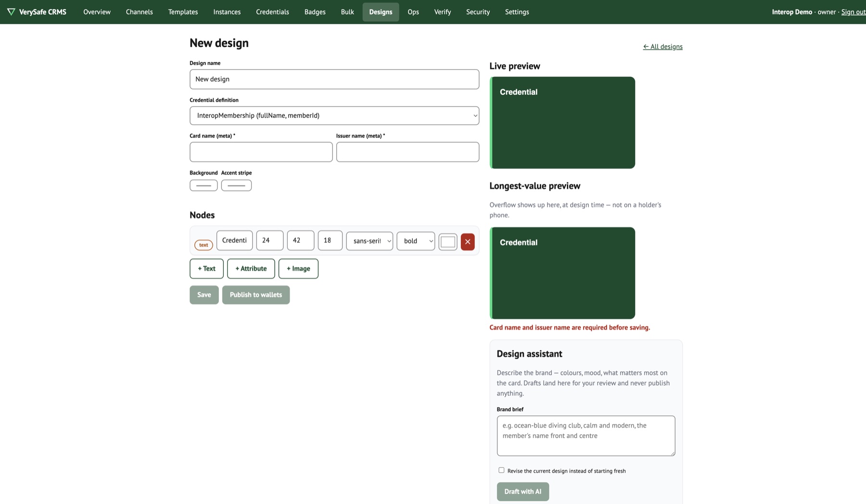The height and width of the screenshot is (504, 866).
Task: Edit the node value 18 field
Action: point(330,240)
